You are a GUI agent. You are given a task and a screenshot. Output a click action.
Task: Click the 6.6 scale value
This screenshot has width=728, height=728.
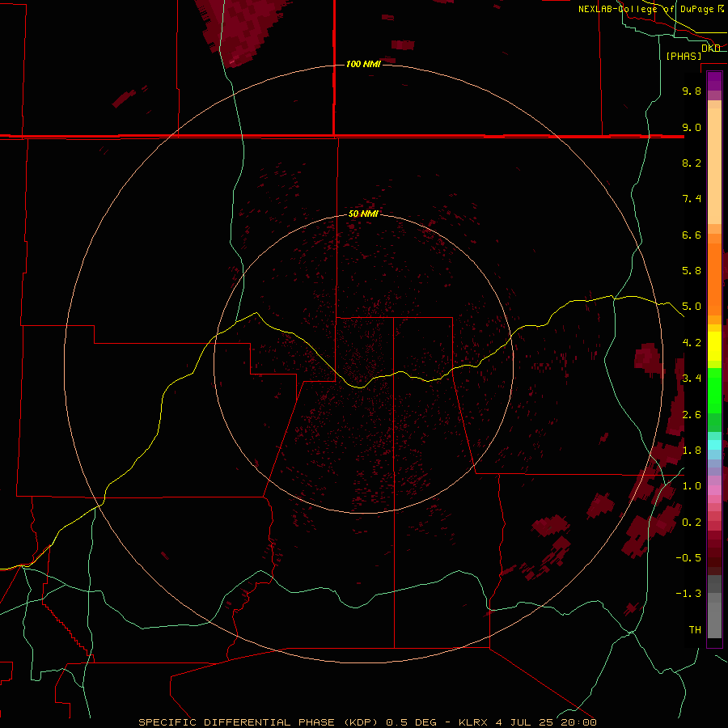tap(692, 235)
